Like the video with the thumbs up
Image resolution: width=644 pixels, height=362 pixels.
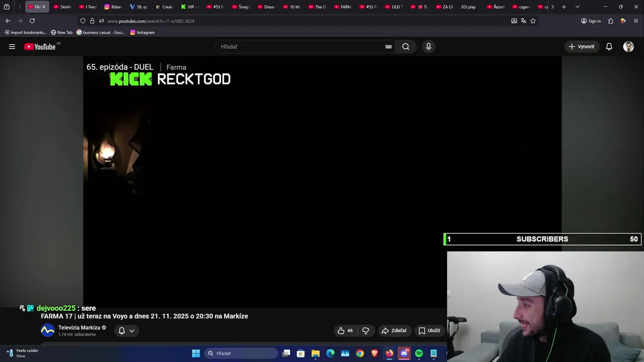click(x=345, y=330)
